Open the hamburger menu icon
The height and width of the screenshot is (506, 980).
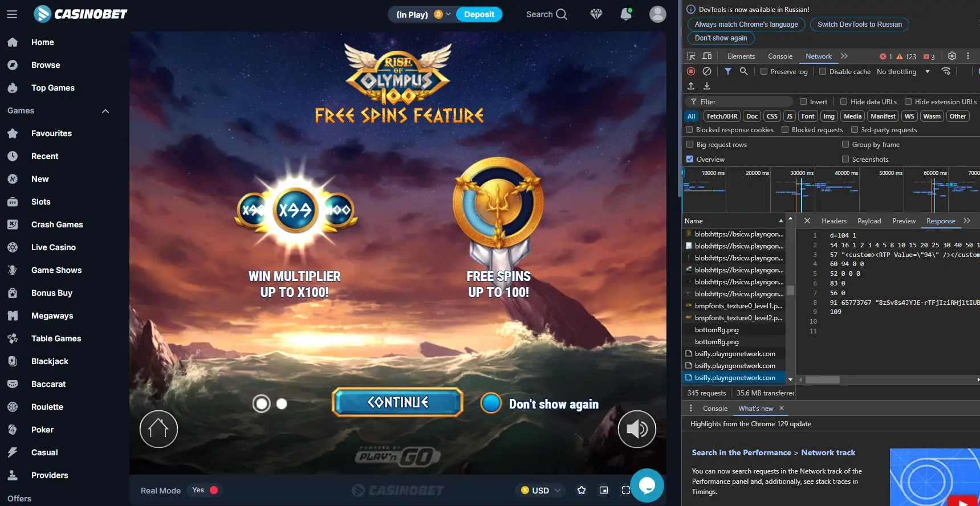tap(12, 14)
